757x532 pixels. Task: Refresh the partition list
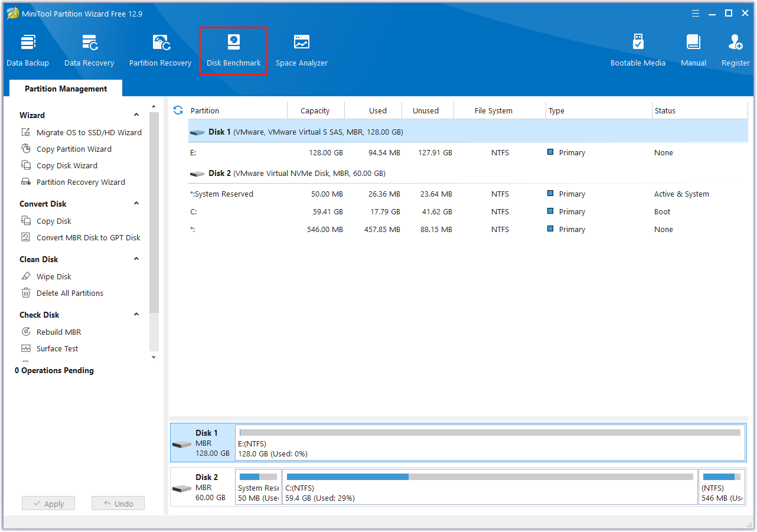[x=177, y=110]
